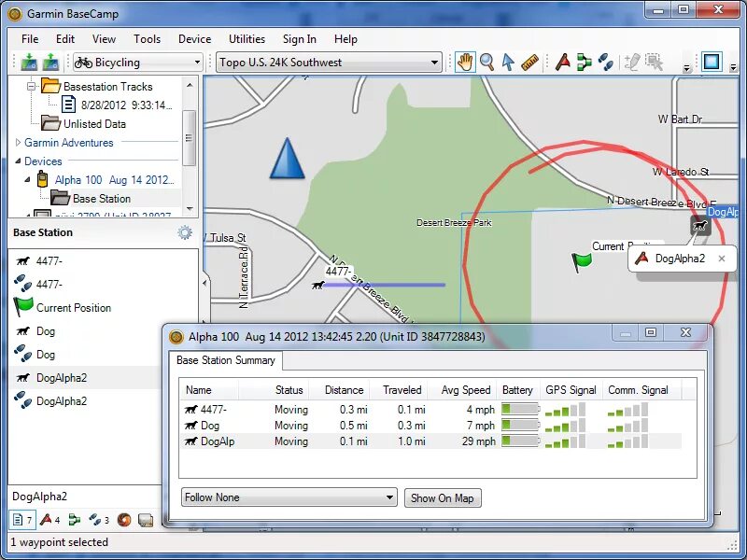
Task: Open the Utilities menu
Action: (247, 39)
